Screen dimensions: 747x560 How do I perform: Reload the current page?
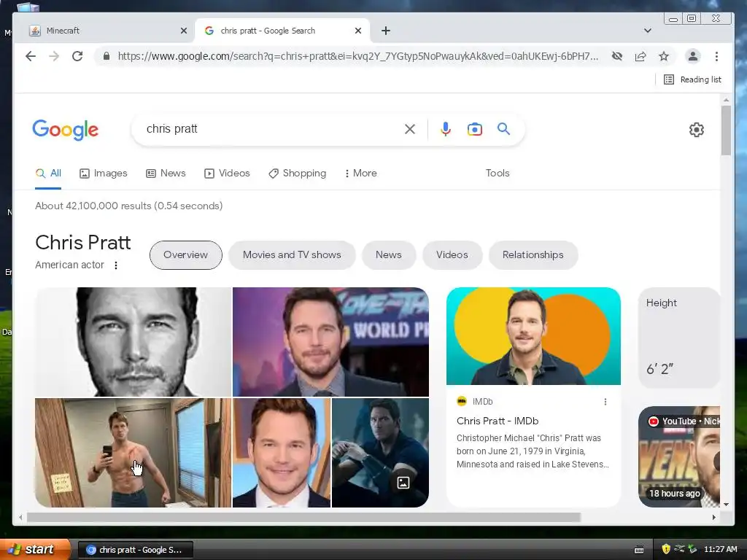pyautogui.click(x=77, y=56)
